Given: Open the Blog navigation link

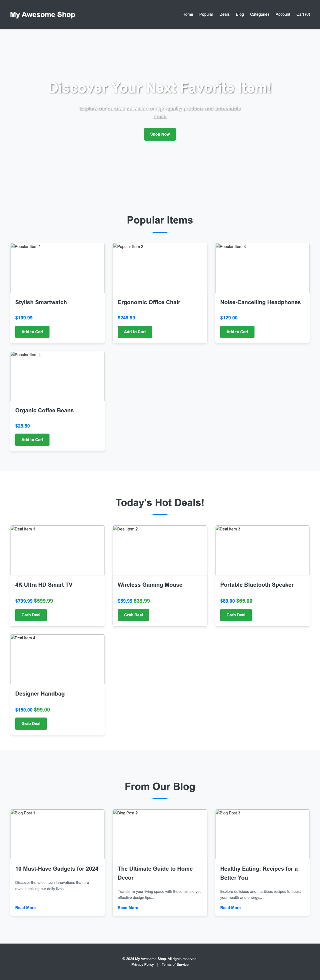Looking at the screenshot, I should click(239, 14).
